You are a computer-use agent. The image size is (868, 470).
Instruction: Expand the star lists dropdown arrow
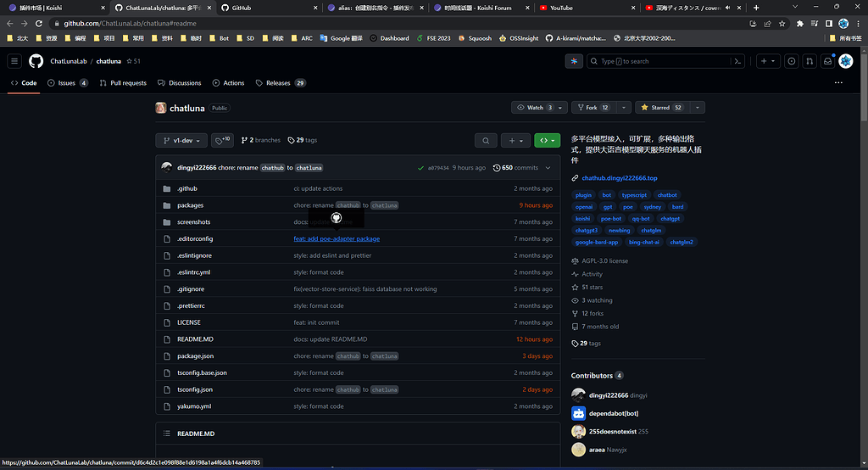[x=697, y=108]
